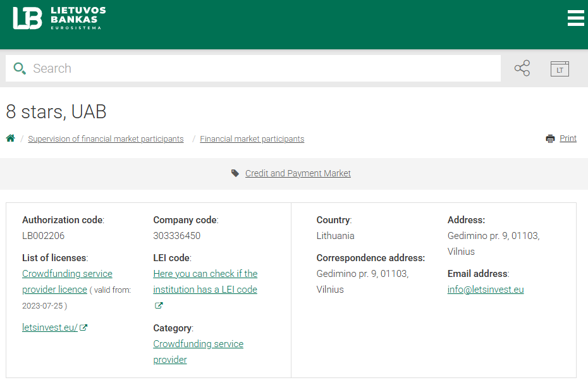This screenshot has width=588, height=380.
Task: Click the List of licenses label
Action: 55,258
